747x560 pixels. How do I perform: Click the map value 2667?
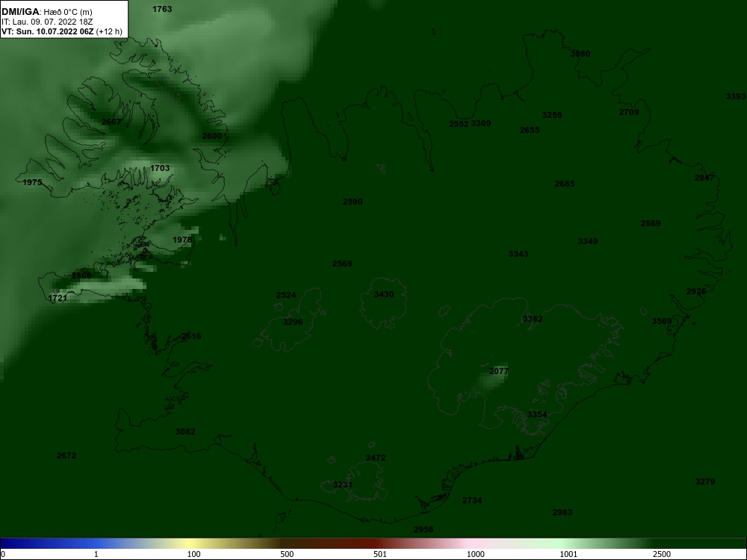(111, 122)
